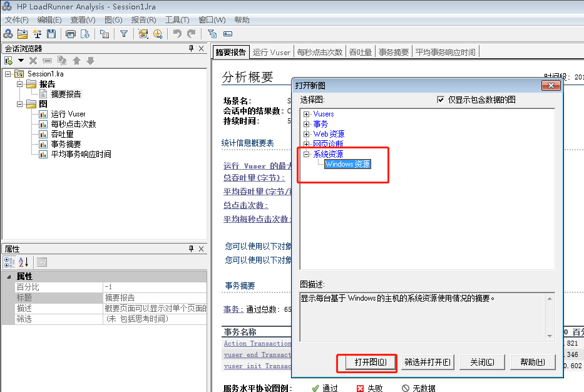Screen dimensions: 584x392
Task: Click the print icon in main toolbar
Action: 71,34
